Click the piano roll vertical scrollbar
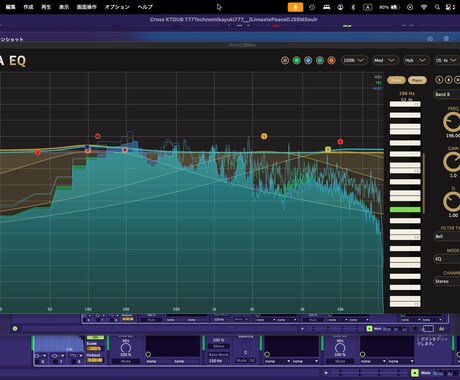Image resolution: width=460 pixels, height=380 pixels. point(424,183)
